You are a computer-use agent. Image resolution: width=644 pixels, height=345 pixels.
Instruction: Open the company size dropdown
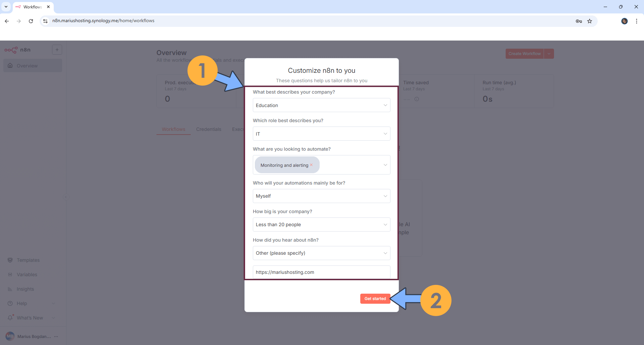(321, 225)
